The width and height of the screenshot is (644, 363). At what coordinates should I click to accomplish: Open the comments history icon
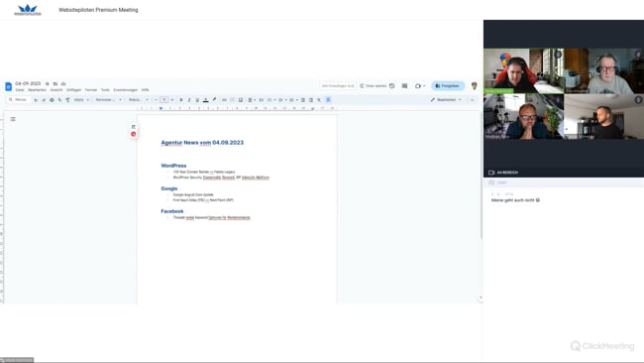404,86
